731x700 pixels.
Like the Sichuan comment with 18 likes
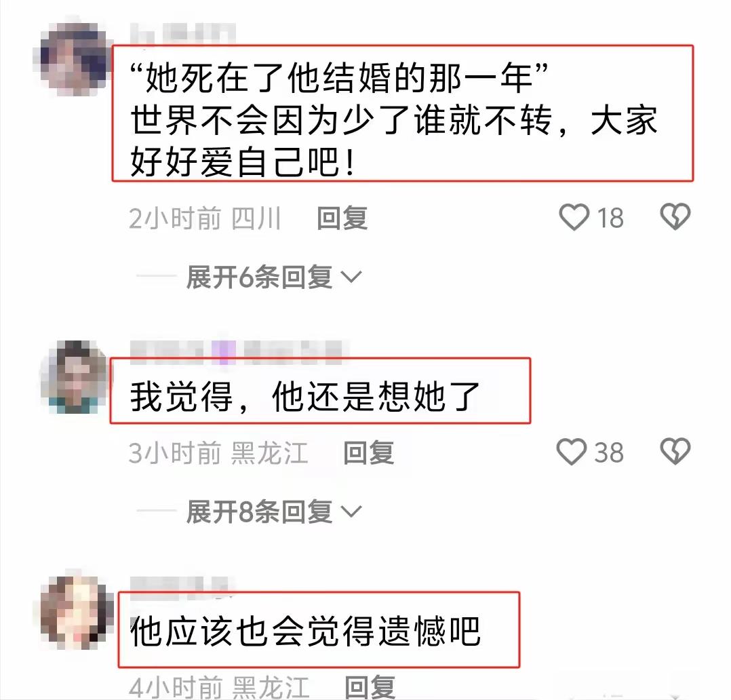point(574,217)
